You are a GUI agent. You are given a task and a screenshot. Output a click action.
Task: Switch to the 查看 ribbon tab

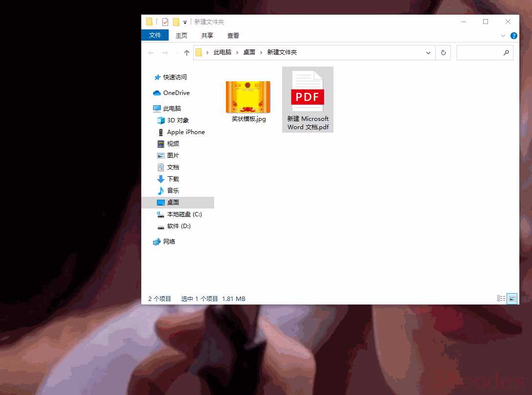coord(233,35)
